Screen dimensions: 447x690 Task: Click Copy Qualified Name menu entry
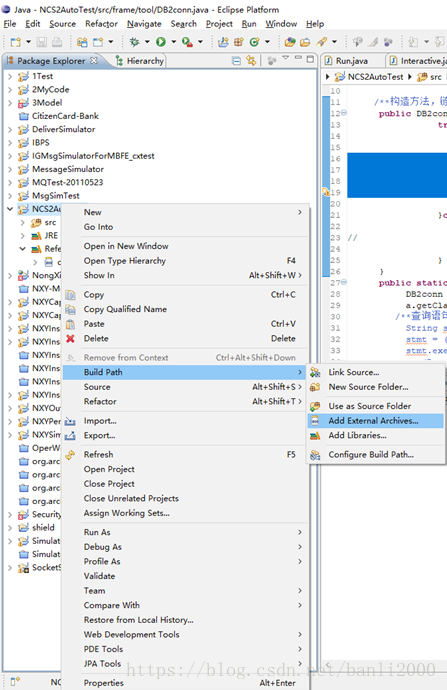(185, 309)
